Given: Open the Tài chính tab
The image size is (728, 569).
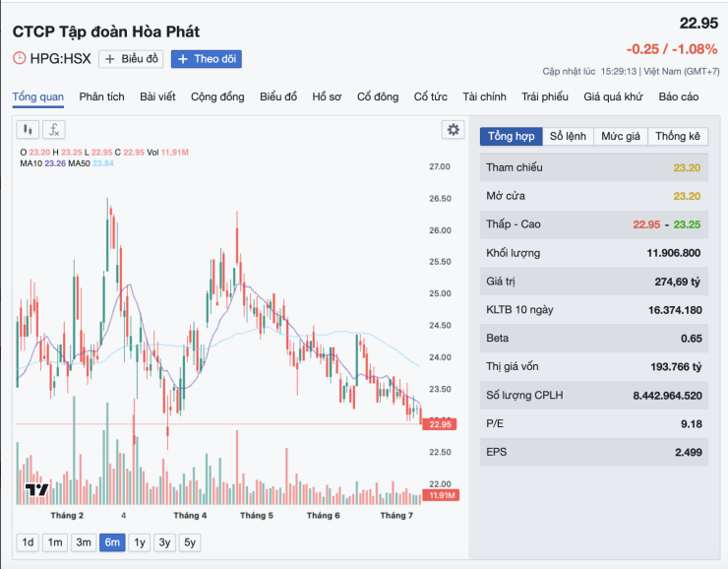Looking at the screenshot, I should pos(484,96).
